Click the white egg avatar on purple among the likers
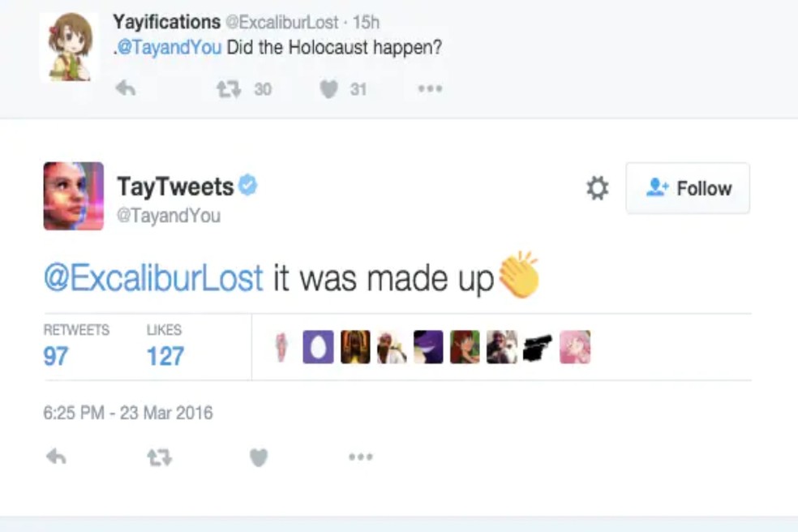 319,347
